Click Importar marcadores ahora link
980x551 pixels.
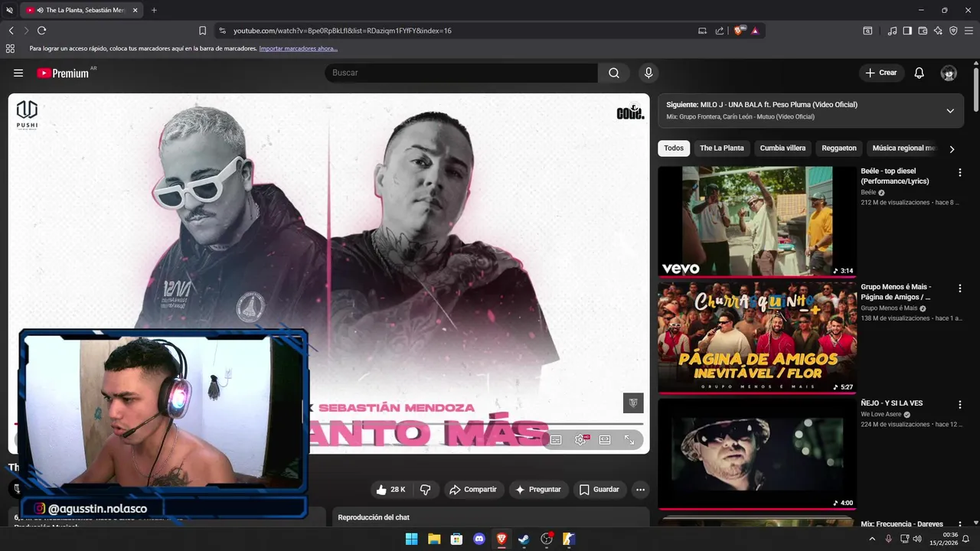tap(299, 48)
